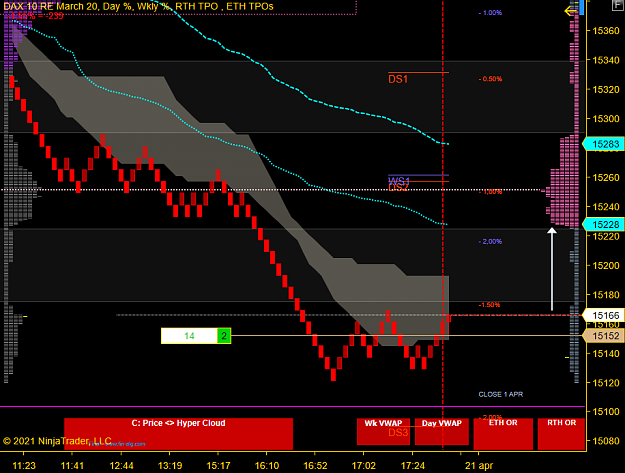
Task: Select the 15152 tan price marker
Action: point(603,336)
